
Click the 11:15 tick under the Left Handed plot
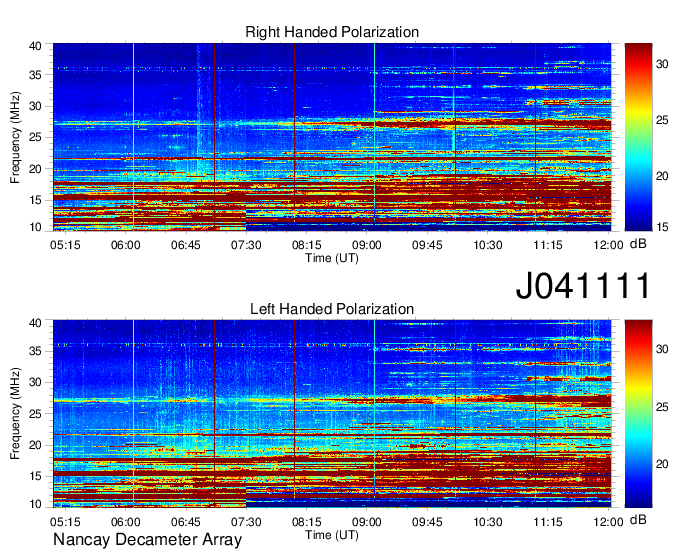pos(548,522)
